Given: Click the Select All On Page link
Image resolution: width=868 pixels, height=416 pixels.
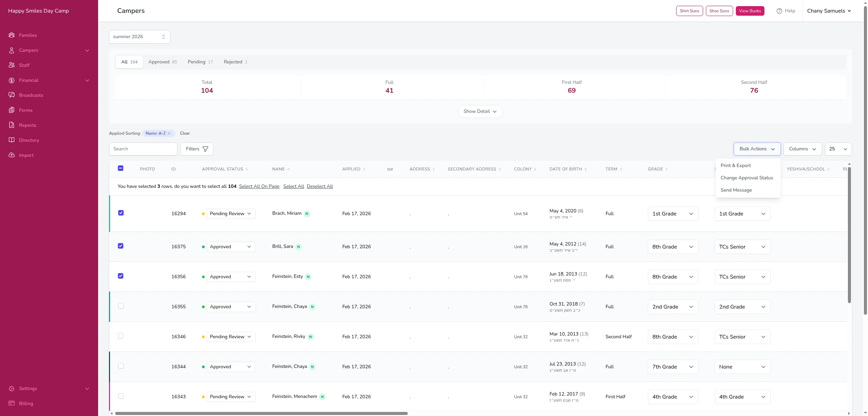Looking at the screenshot, I should coord(259,187).
